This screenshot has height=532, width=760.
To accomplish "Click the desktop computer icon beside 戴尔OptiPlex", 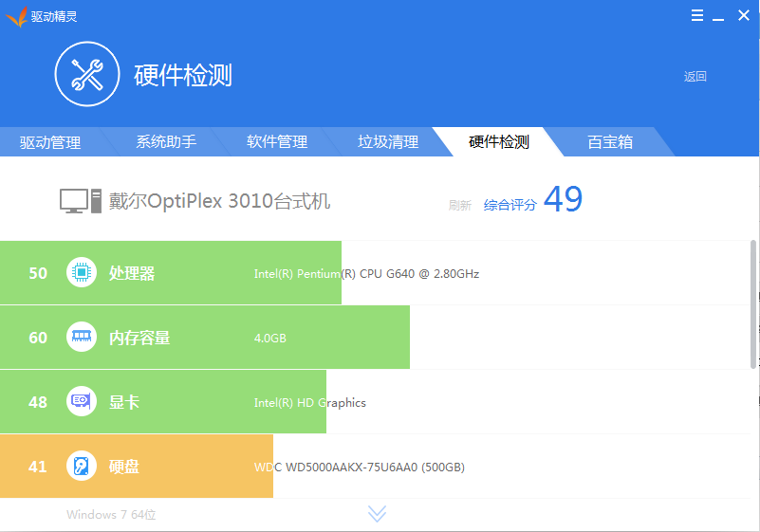I will click(x=81, y=201).
